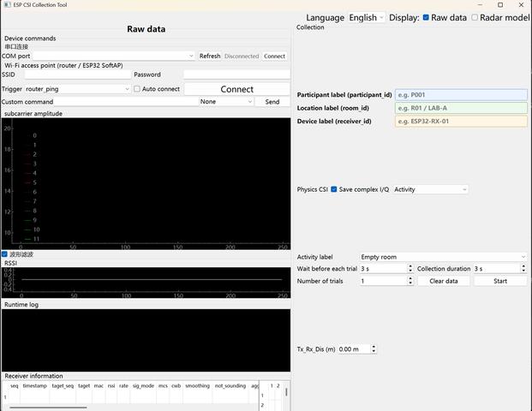Click the Number of trials field showing 1
Screen dimensions: 532x411
(384, 281)
